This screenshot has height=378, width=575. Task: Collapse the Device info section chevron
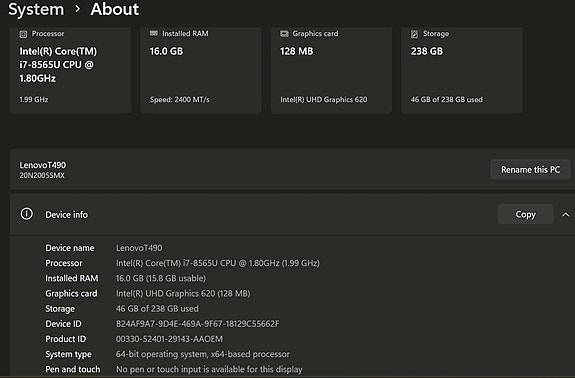pos(565,214)
